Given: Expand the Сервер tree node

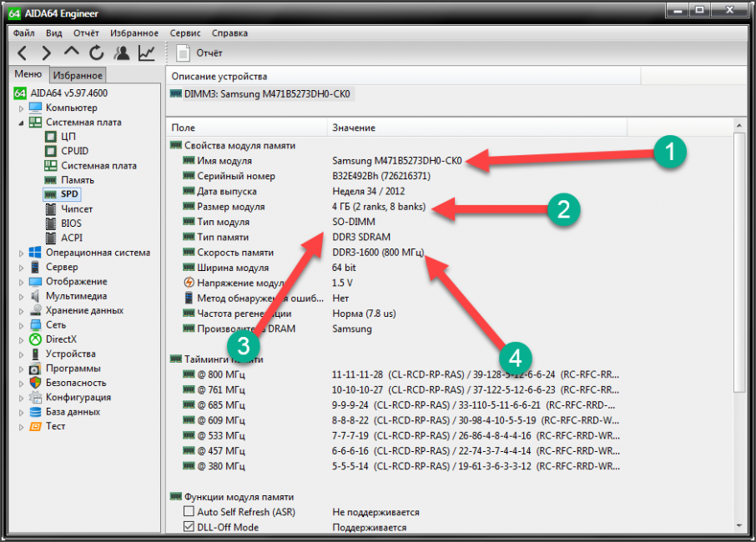Looking at the screenshot, I should click(x=21, y=268).
